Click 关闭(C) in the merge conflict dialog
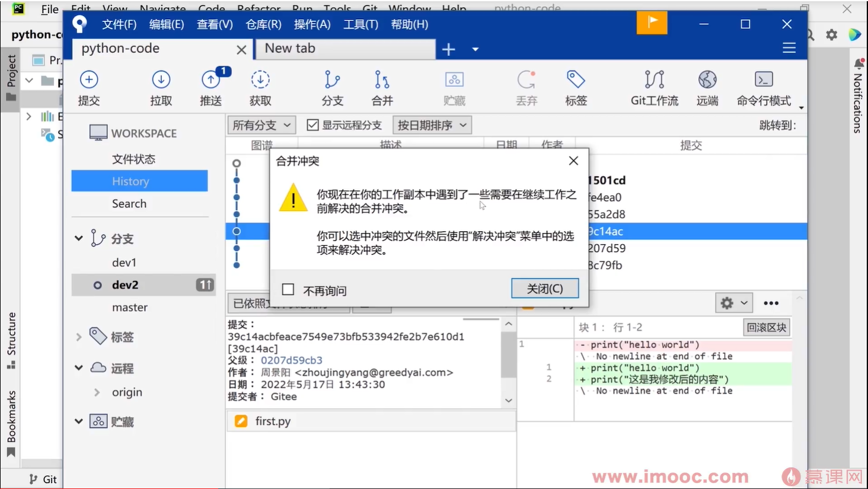Screen dimensions: 868x489 coord(544,288)
